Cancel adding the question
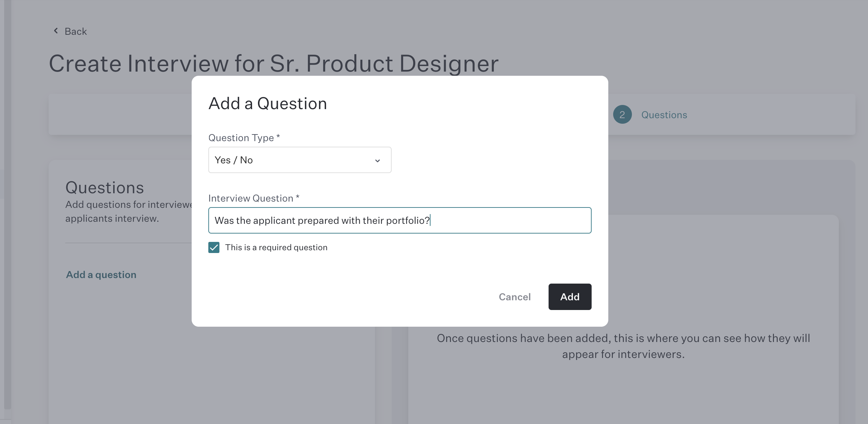 pos(515,297)
